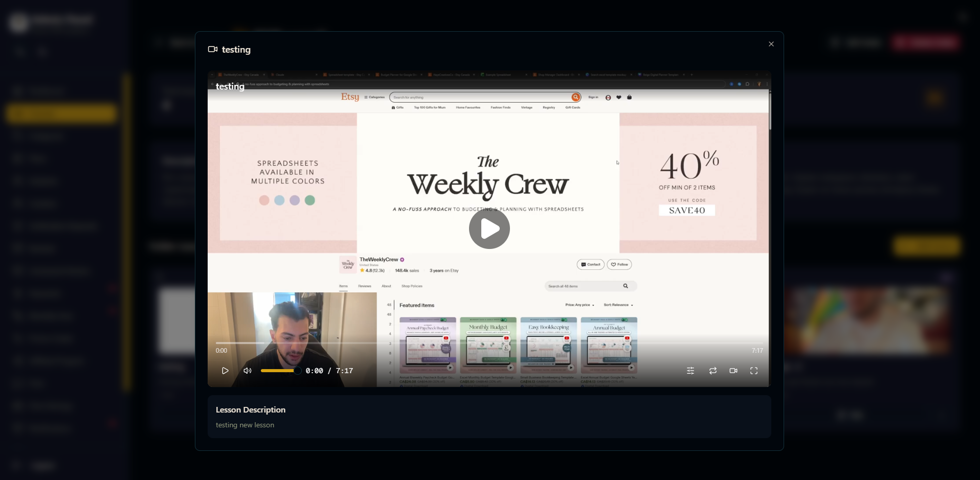980x480 pixels.
Task: Seek along the video progress bar
Action: (x=489, y=343)
